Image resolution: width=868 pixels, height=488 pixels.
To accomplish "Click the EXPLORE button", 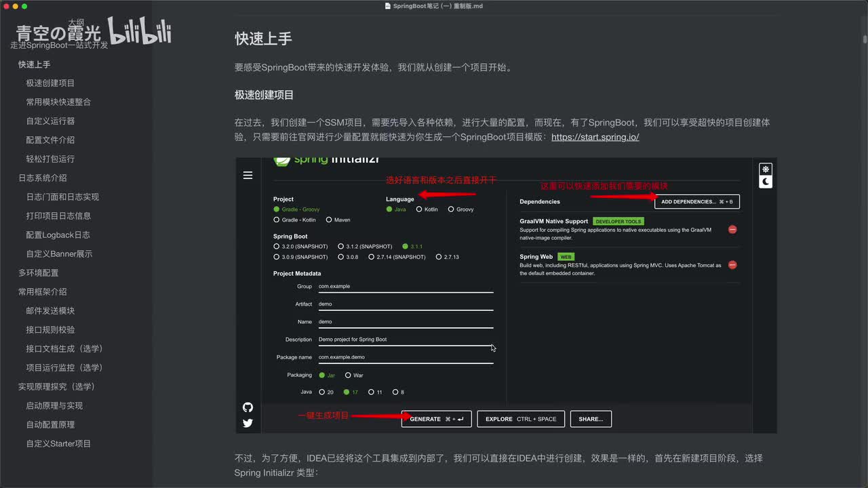I will [x=521, y=419].
